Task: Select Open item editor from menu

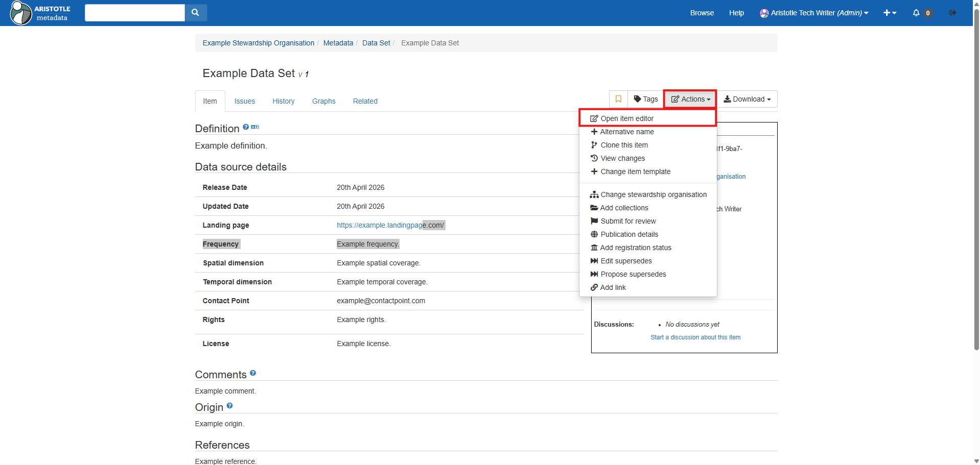Action: click(627, 118)
